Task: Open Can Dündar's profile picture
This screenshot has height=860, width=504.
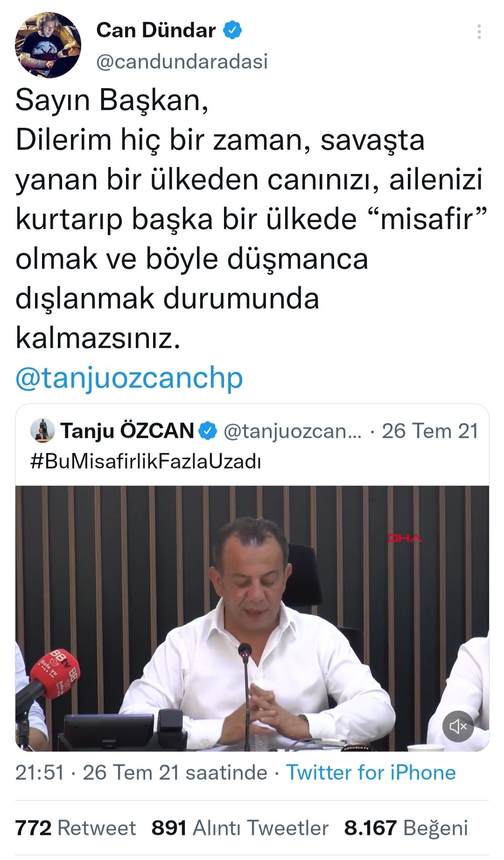Action: coord(48,46)
